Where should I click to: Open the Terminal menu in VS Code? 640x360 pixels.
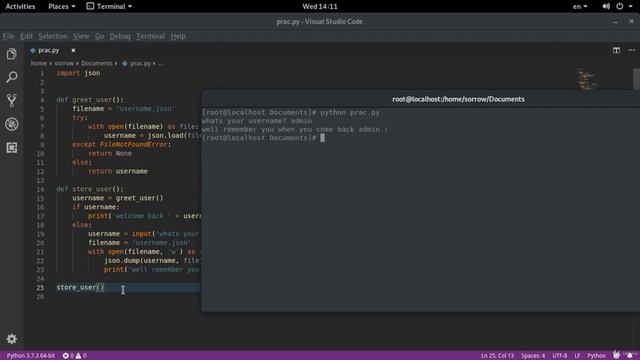[x=151, y=36]
